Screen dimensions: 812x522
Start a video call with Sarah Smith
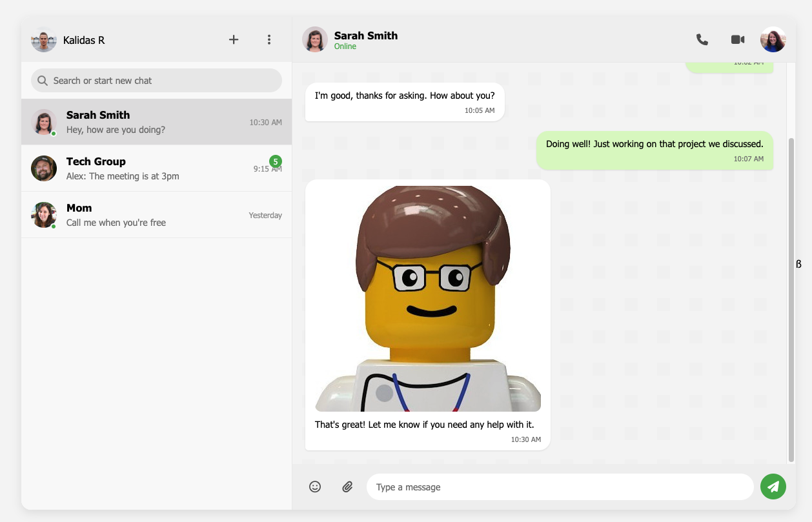pos(738,39)
